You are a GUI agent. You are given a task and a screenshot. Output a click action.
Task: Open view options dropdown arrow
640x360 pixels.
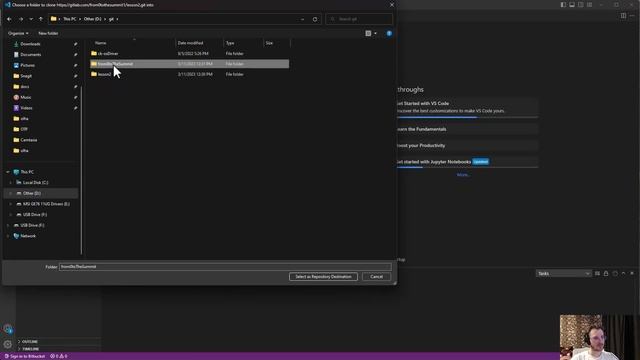376,33
